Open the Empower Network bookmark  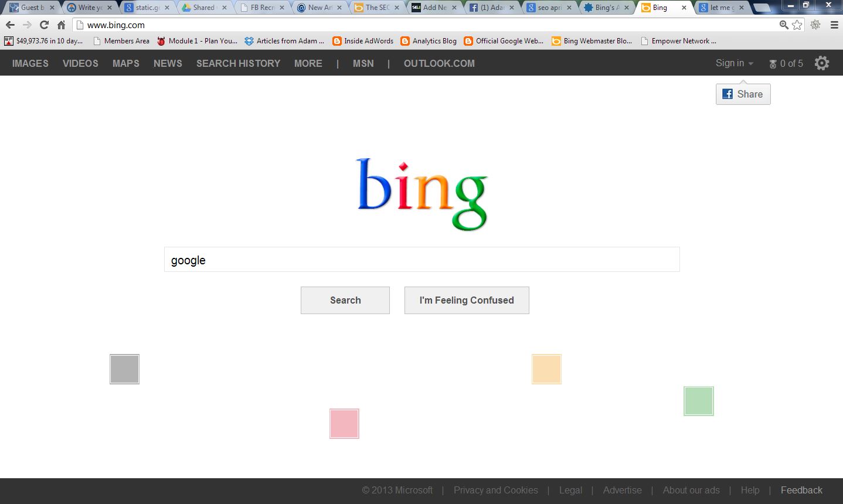click(x=678, y=41)
